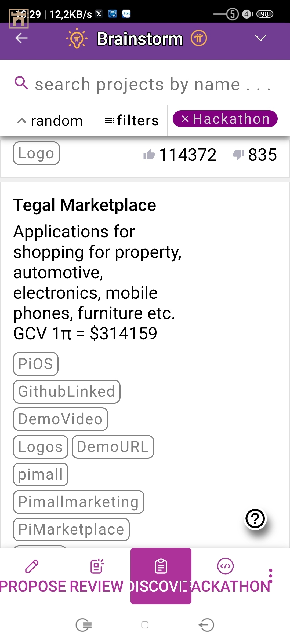
Task: Remove the Hackathon filter chip
Action: pyautogui.click(x=185, y=119)
